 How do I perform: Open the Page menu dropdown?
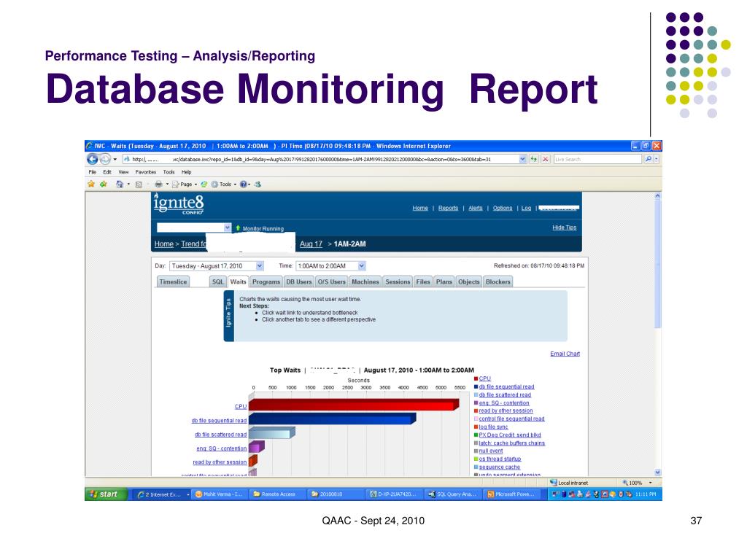coord(185,184)
